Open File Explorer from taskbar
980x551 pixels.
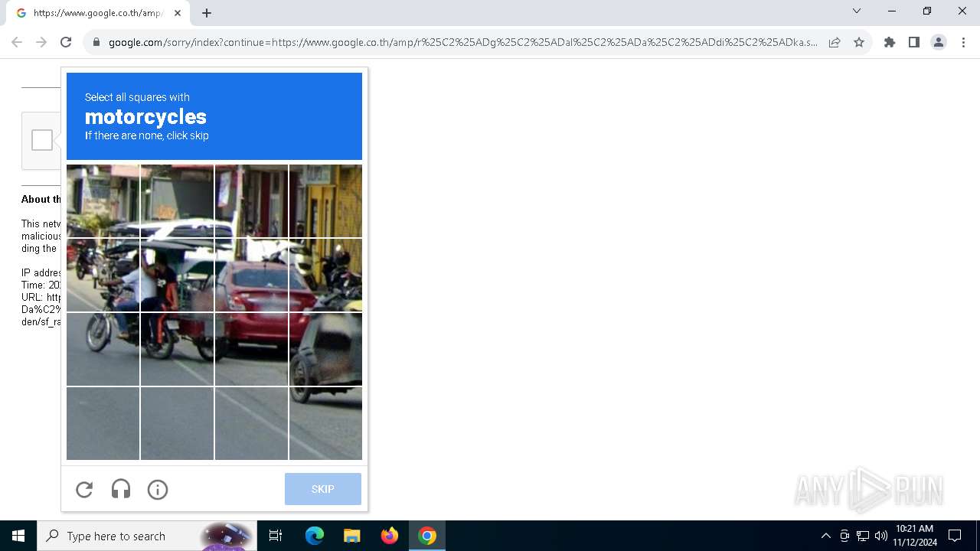[351, 536]
